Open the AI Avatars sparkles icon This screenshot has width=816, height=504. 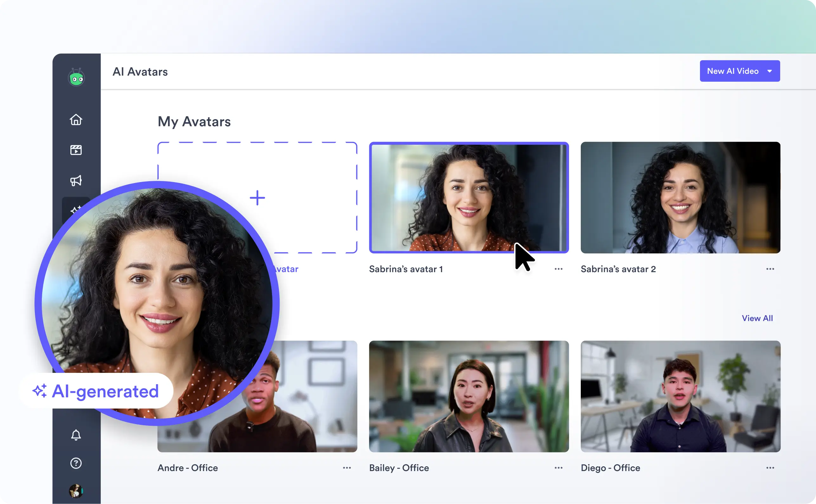(75, 210)
